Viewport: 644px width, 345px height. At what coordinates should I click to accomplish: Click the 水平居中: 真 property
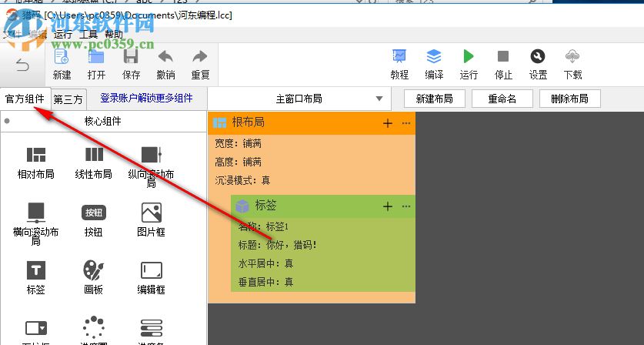pos(265,263)
